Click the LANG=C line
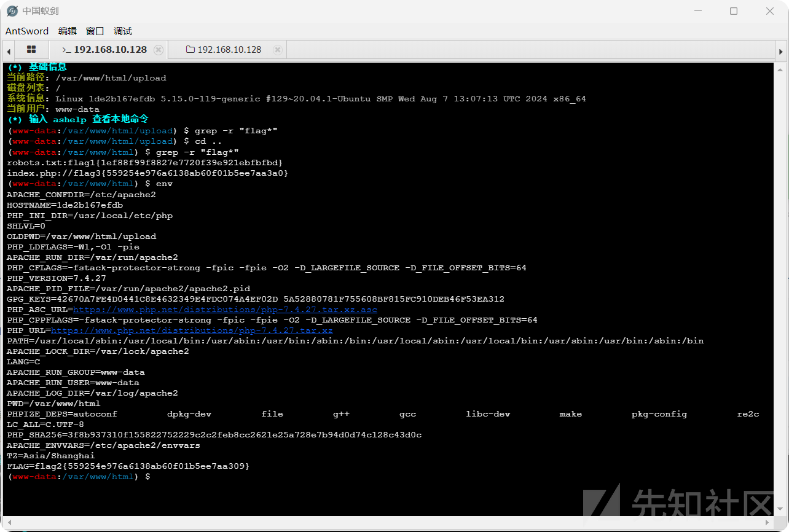This screenshot has height=532, width=789. (x=23, y=362)
